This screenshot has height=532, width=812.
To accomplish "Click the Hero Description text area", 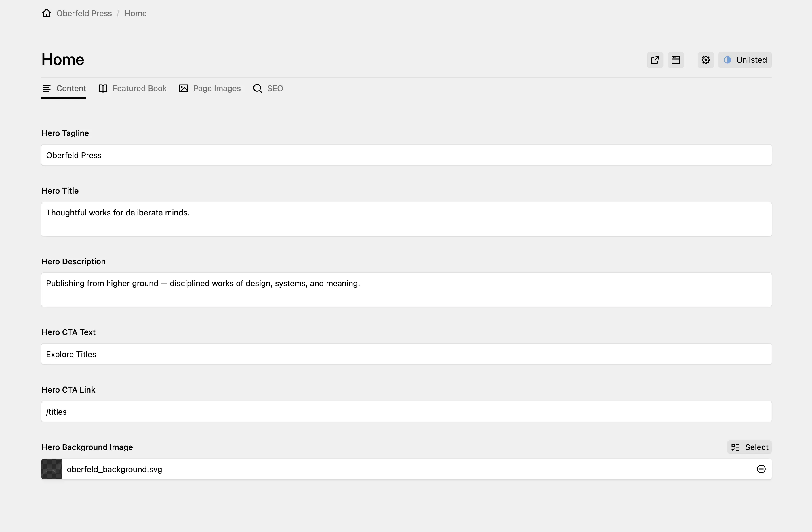I will tap(406, 290).
